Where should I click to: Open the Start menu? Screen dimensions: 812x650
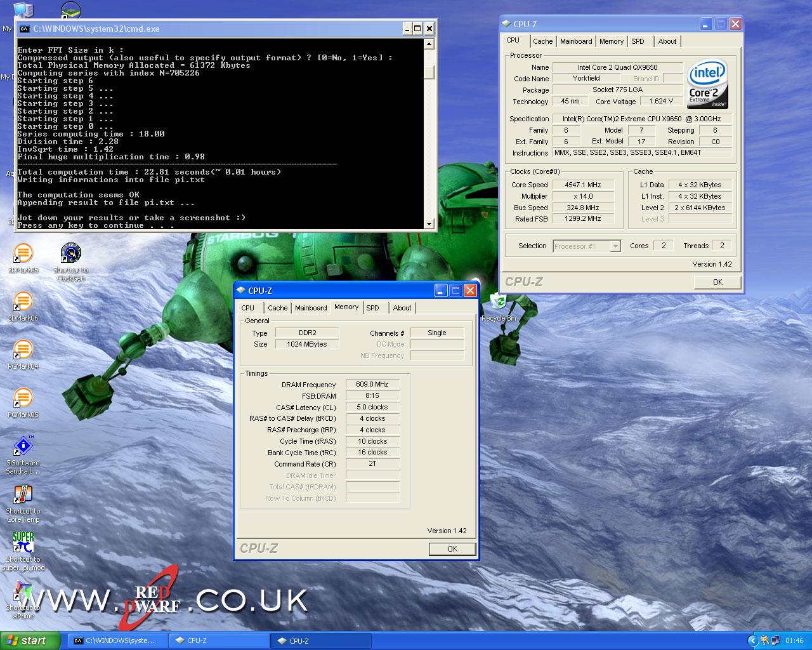click(30, 640)
